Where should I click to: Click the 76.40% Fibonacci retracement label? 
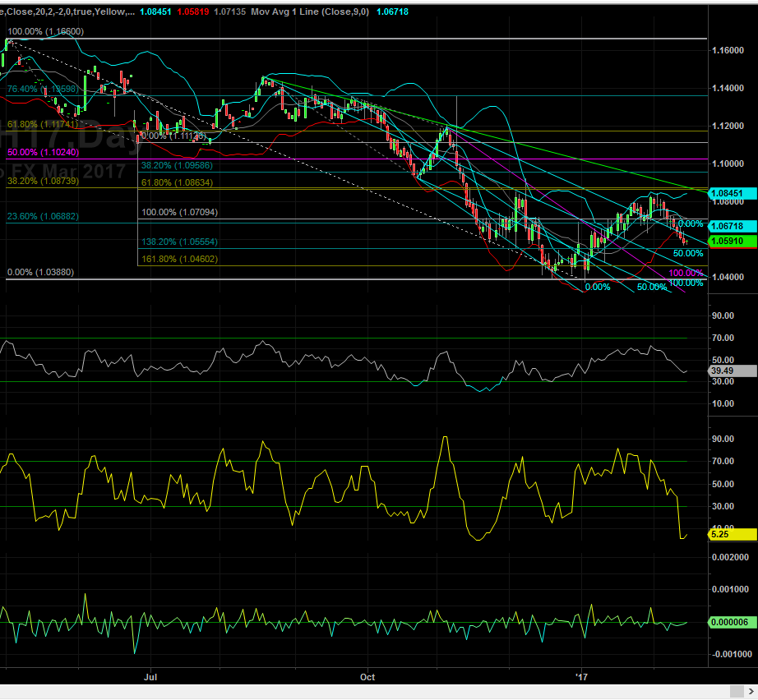(x=43, y=89)
